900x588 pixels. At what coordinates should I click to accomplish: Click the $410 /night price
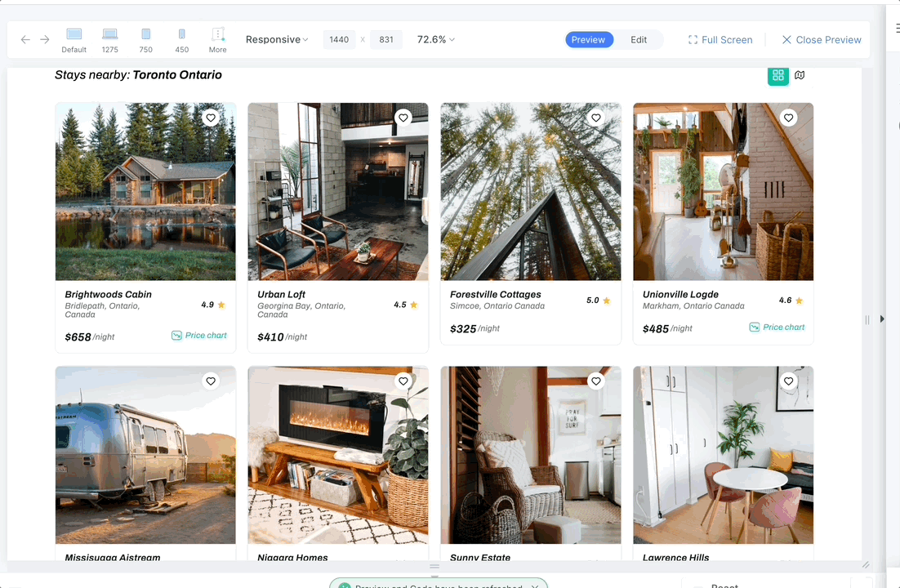(x=283, y=337)
